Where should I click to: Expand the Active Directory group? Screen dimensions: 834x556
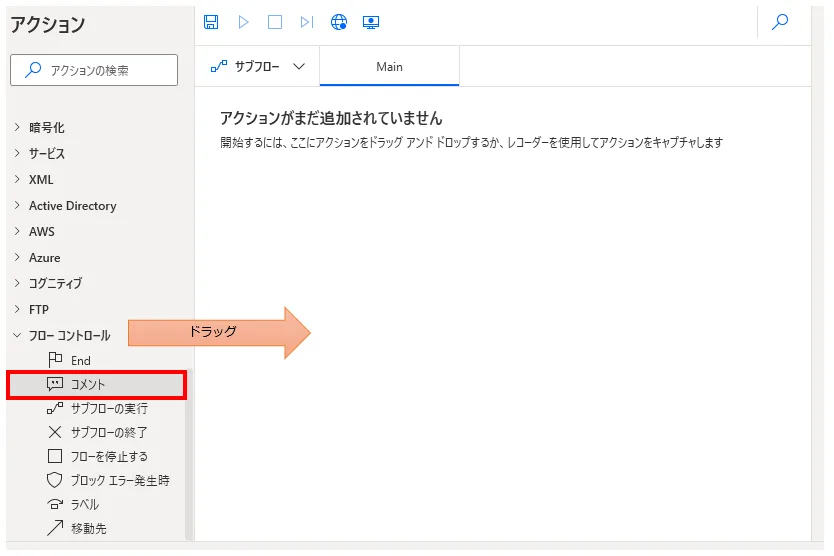click(x=72, y=206)
